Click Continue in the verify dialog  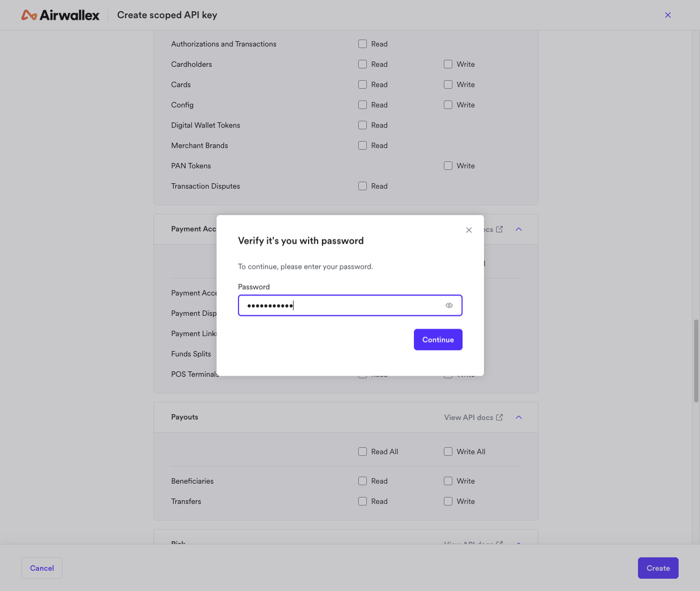438,340
